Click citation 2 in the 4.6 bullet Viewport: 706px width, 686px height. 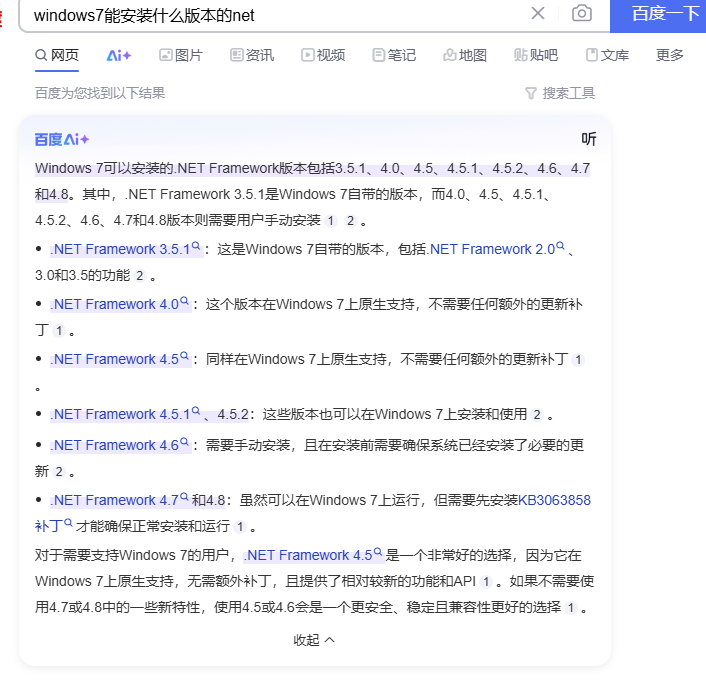pyautogui.click(x=59, y=472)
